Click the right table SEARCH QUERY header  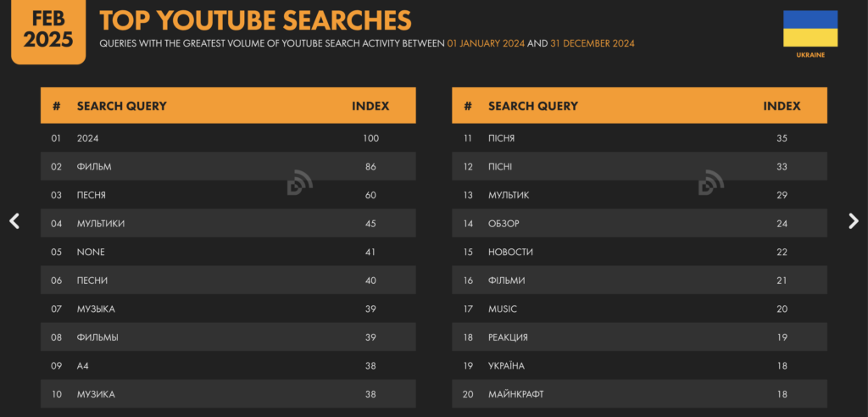click(x=533, y=106)
